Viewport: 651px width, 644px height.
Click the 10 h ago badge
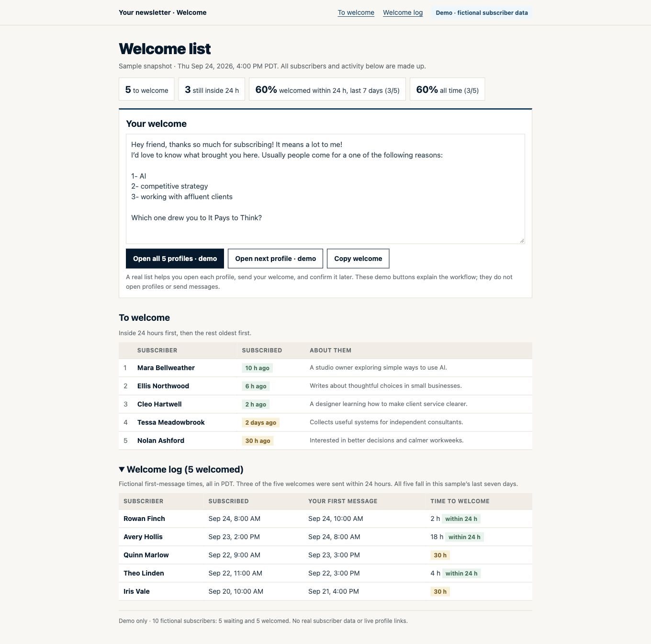point(257,368)
